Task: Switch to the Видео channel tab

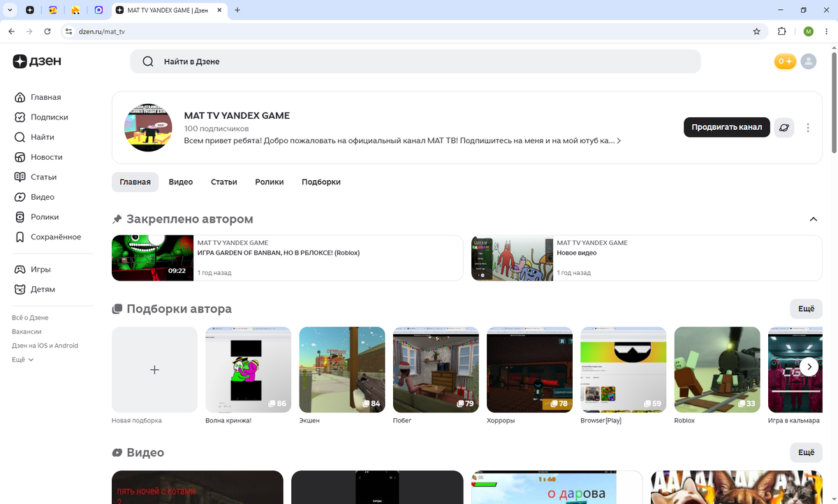Action: pyautogui.click(x=180, y=181)
